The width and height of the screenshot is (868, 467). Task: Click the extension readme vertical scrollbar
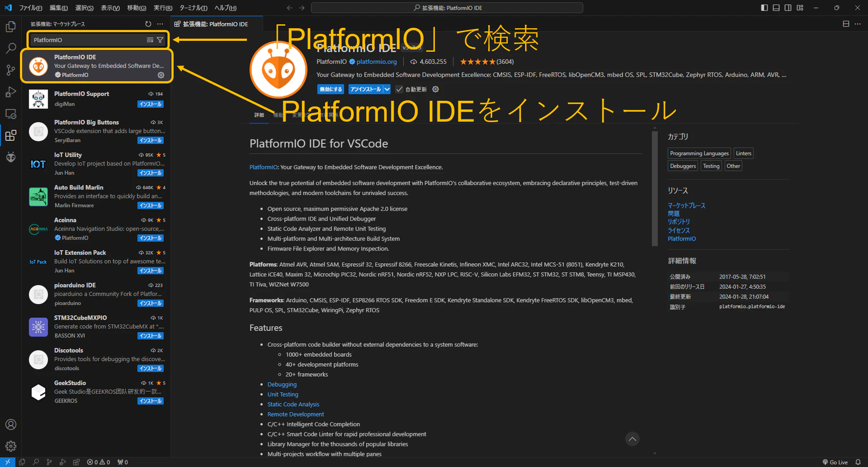[655, 189]
